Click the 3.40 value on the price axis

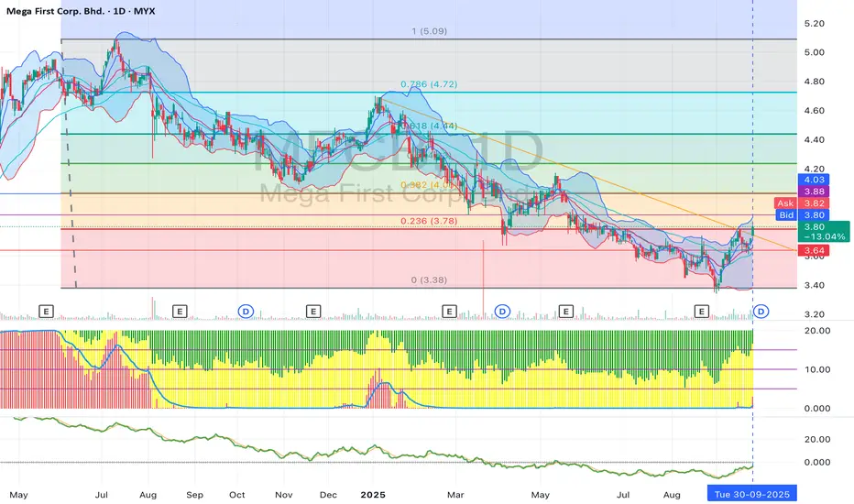coord(815,285)
